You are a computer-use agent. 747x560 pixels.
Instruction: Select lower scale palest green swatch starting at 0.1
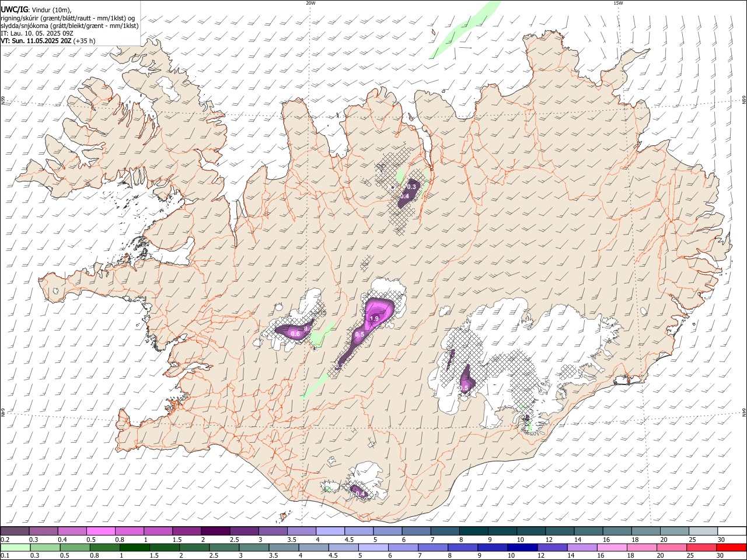point(15,547)
